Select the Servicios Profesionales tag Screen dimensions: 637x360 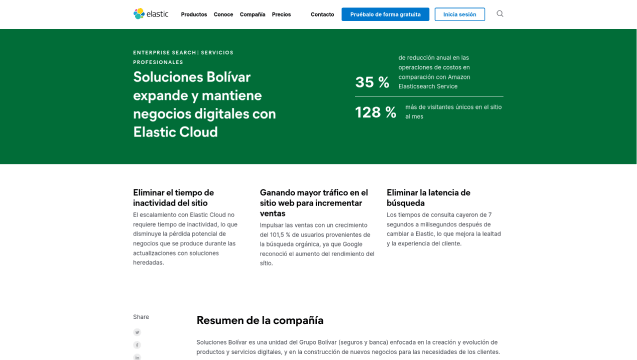coord(183,57)
